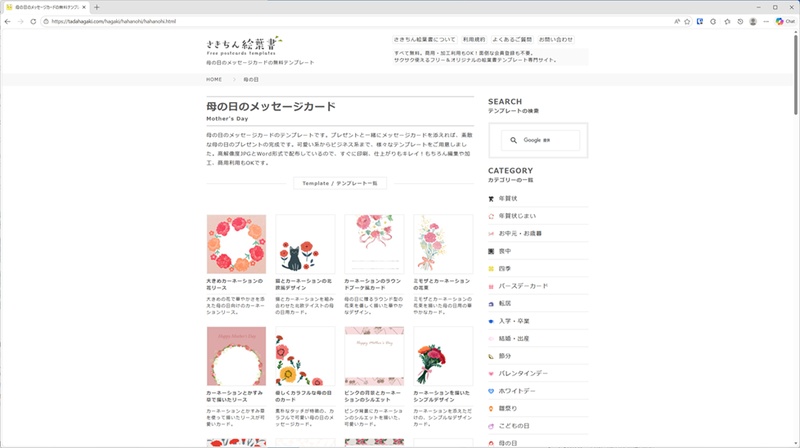
Task: Open the 優しくカラフルな母の日のカード thumbnail
Action: tap(305, 356)
